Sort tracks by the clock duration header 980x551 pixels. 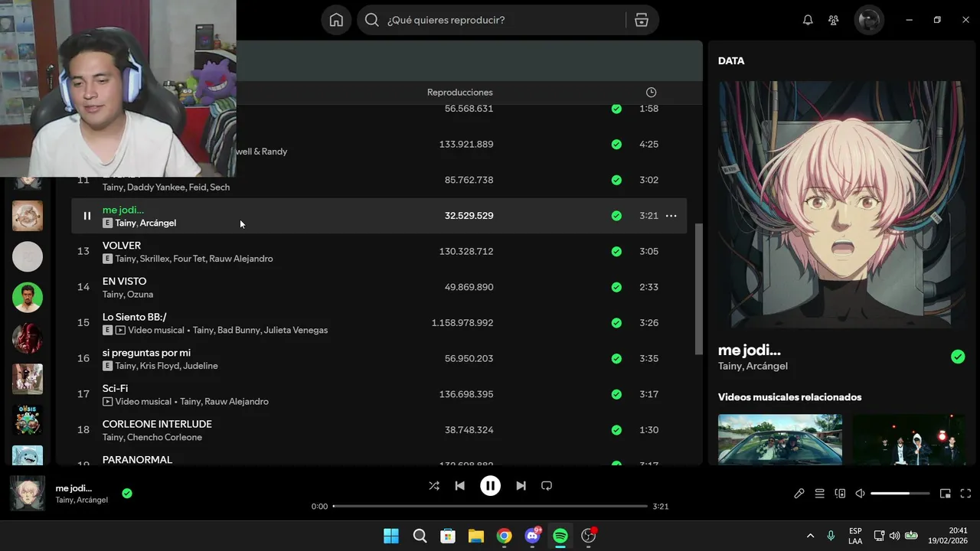tap(651, 92)
